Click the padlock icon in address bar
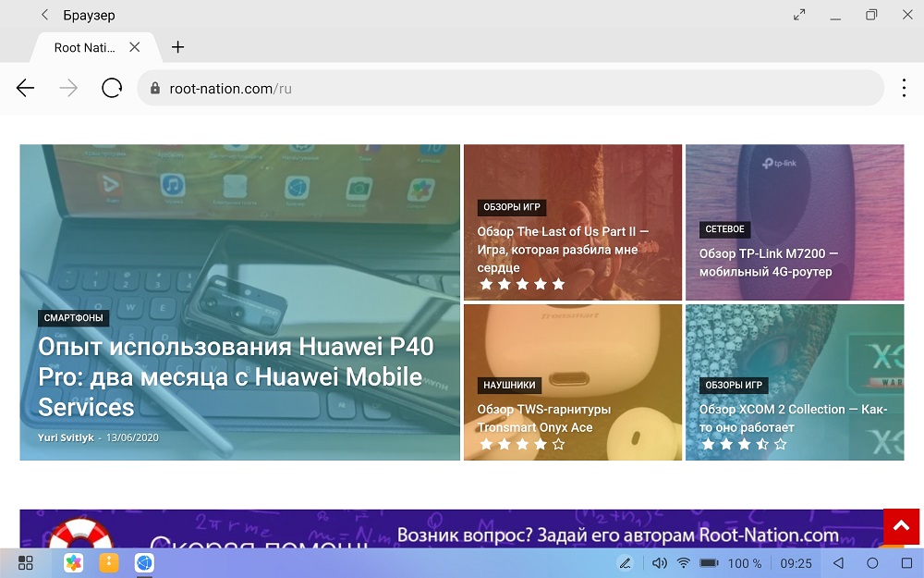924x578 pixels. (155, 89)
